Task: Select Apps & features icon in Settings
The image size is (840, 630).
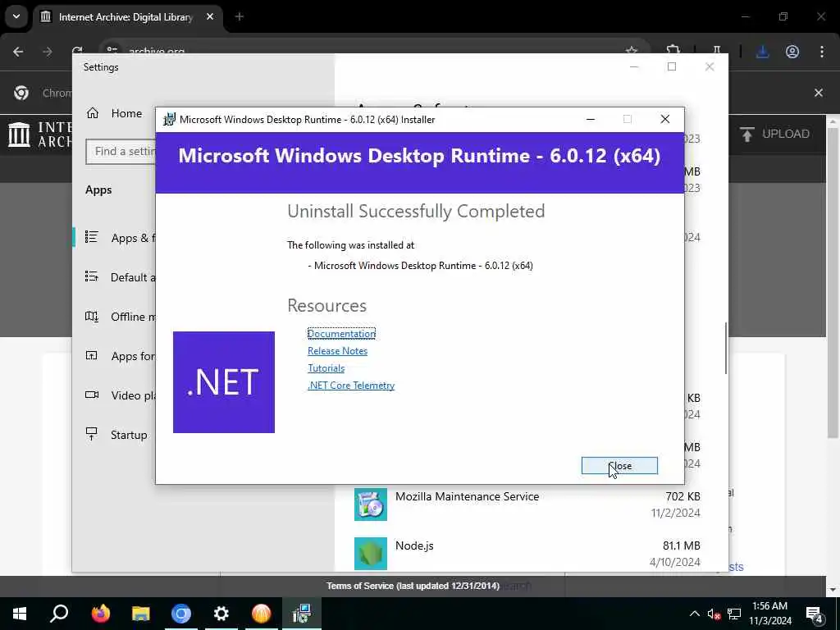Action: pos(92,237)
